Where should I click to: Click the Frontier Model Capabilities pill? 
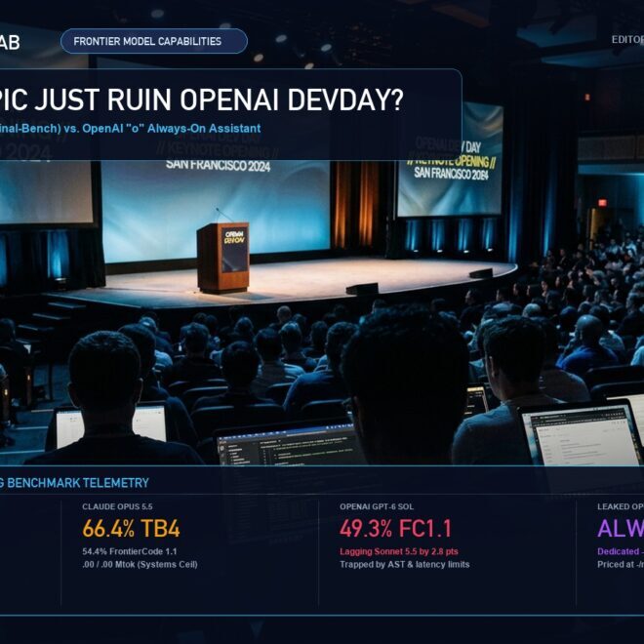[x=154, y=41]
